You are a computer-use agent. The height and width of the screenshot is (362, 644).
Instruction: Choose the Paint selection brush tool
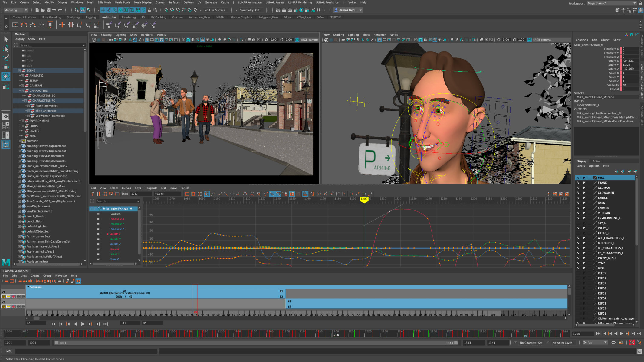(6, 57)
